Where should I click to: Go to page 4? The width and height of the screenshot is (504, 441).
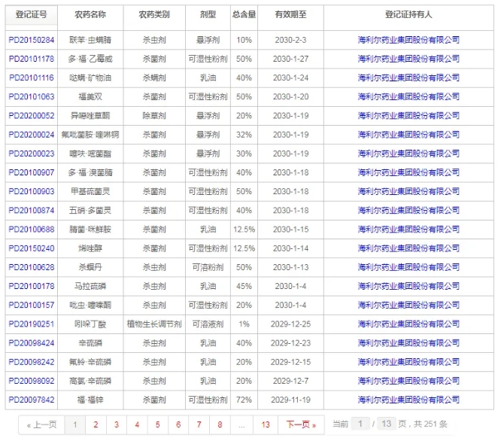[x=137, y=425]
